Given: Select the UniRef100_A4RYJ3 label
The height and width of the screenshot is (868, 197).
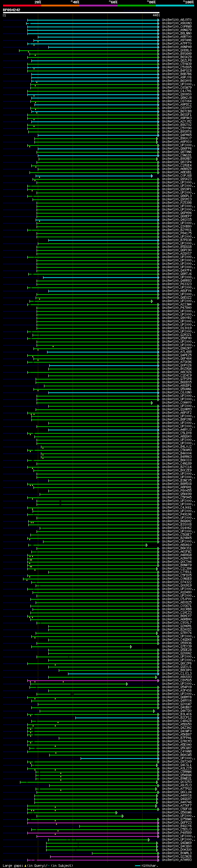Looking at the screenshot, I should pyautogui.click(x=177, y=430).
